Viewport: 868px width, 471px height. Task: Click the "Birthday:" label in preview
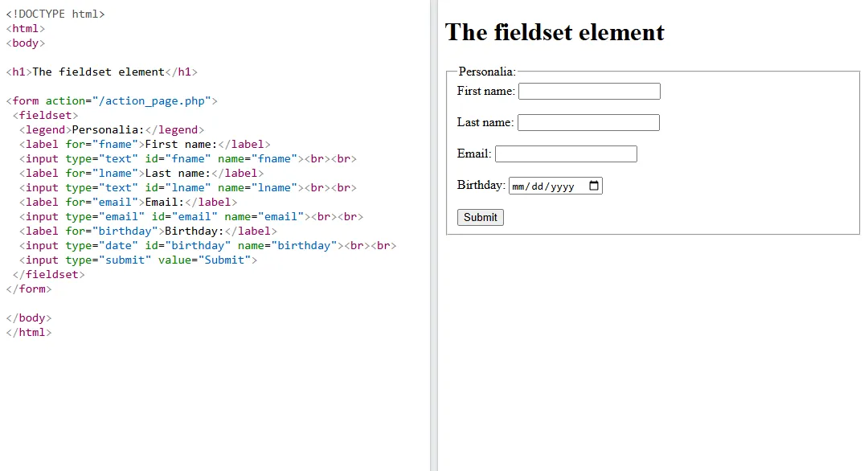point(481,185)
